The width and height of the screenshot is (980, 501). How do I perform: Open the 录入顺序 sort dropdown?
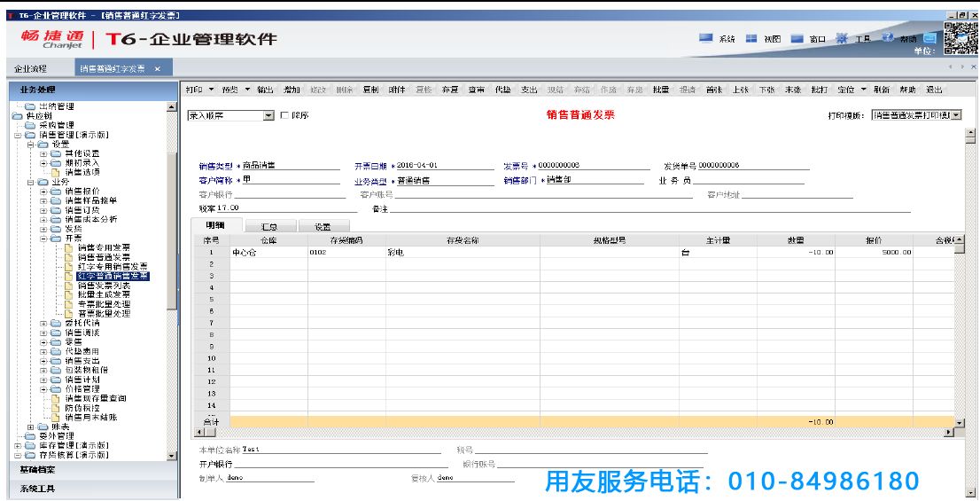coord(268,115)
